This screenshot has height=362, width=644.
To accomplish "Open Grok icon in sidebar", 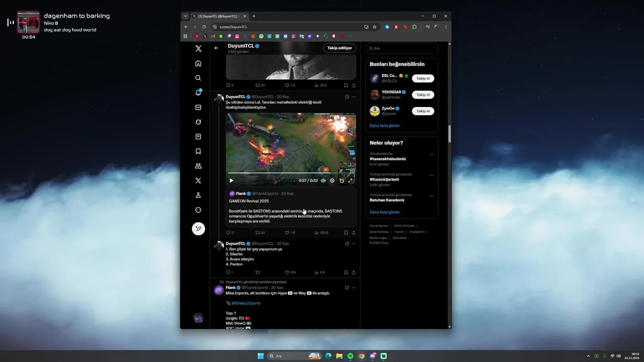I will (x=198, y=122).
